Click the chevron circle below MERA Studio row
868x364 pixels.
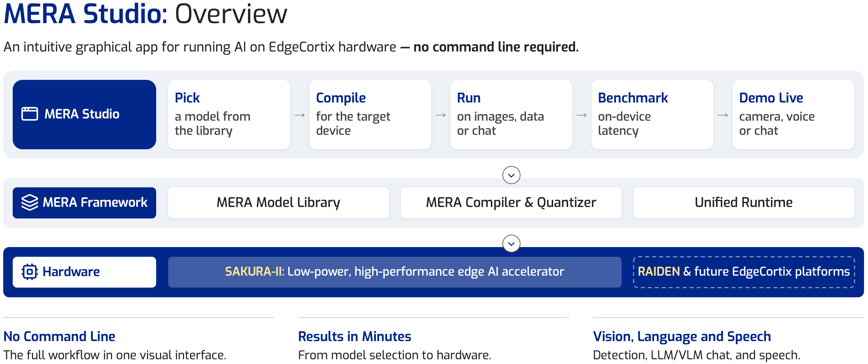tap(511, 175)
